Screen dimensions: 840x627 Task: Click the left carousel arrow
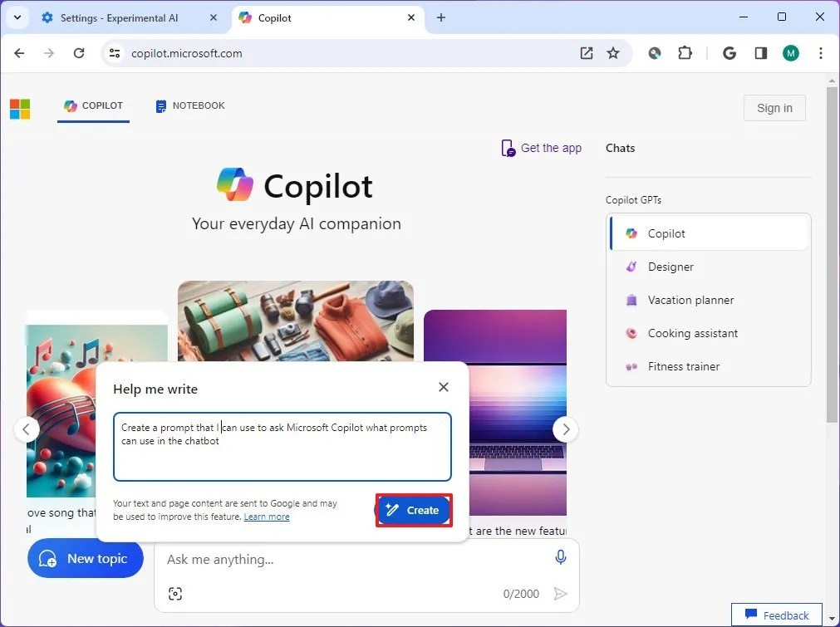(27, 429)
